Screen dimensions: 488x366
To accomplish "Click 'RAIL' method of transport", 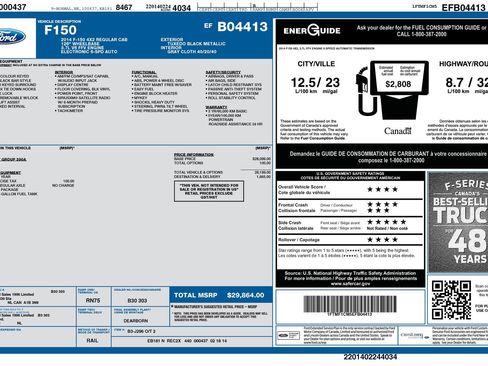I will click(x=92, y=341).
